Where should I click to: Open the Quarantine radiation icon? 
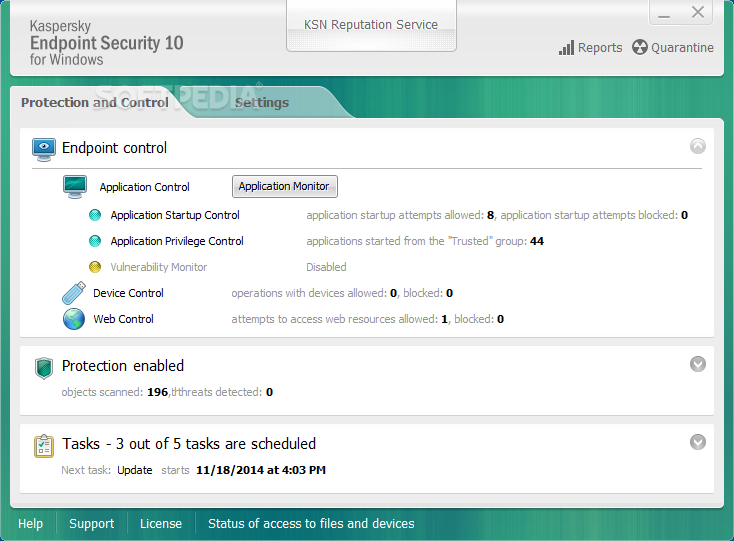[639, 47]
